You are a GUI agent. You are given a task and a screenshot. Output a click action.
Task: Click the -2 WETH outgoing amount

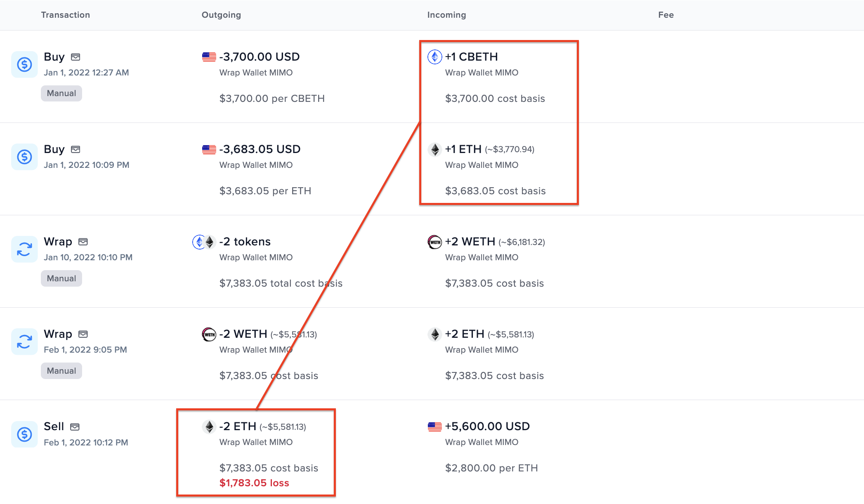pos(243,334)
